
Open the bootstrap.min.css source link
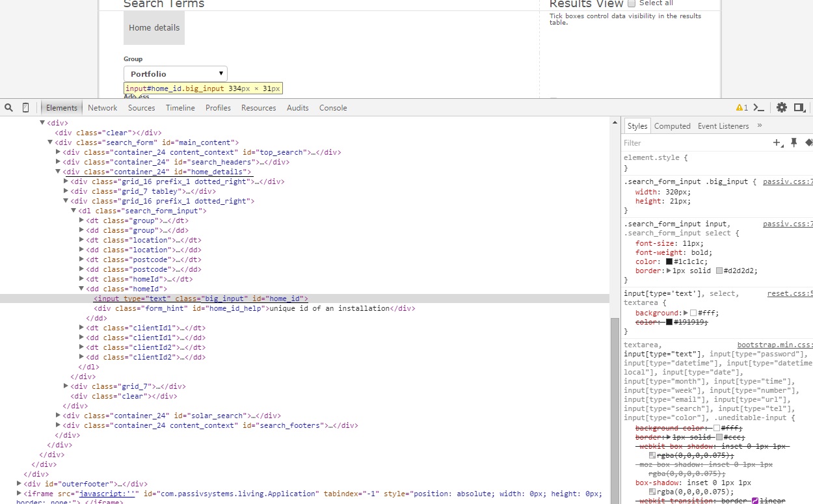[775, 345]
